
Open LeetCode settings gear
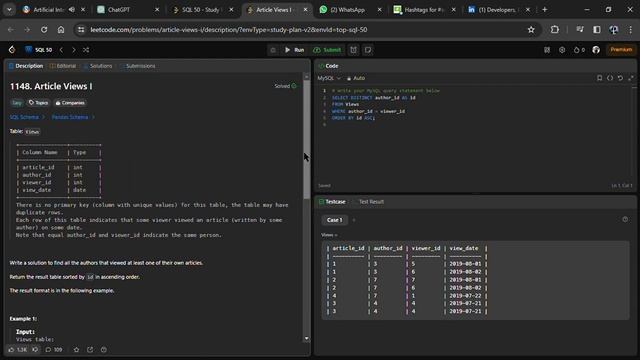coord(562,50)
